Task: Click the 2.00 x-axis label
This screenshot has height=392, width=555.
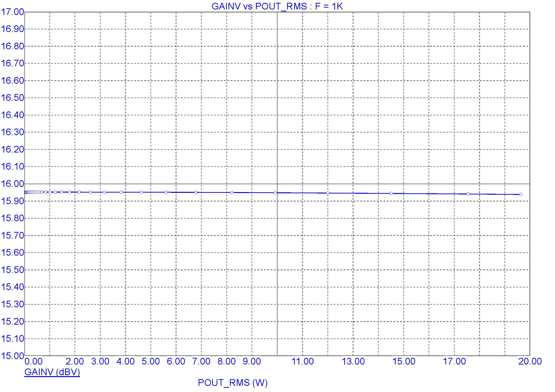Action: click(75, 362)
